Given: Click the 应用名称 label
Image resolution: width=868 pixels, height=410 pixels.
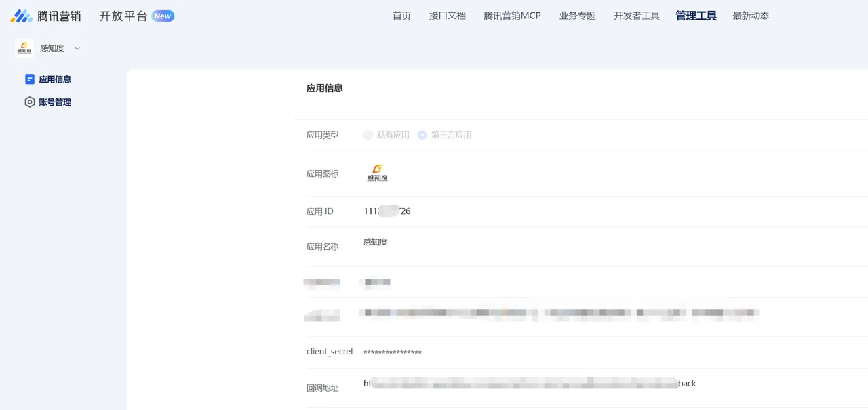Looking at the screenshot, I should pyautogui.click(x=323, y=247).
